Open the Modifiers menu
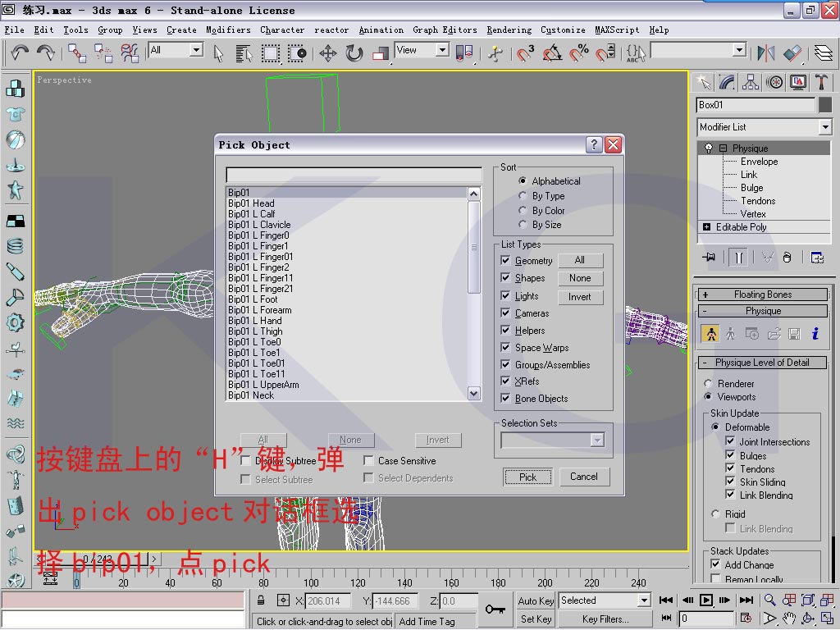This screenshot has width=840, height=630. point(228,30)
